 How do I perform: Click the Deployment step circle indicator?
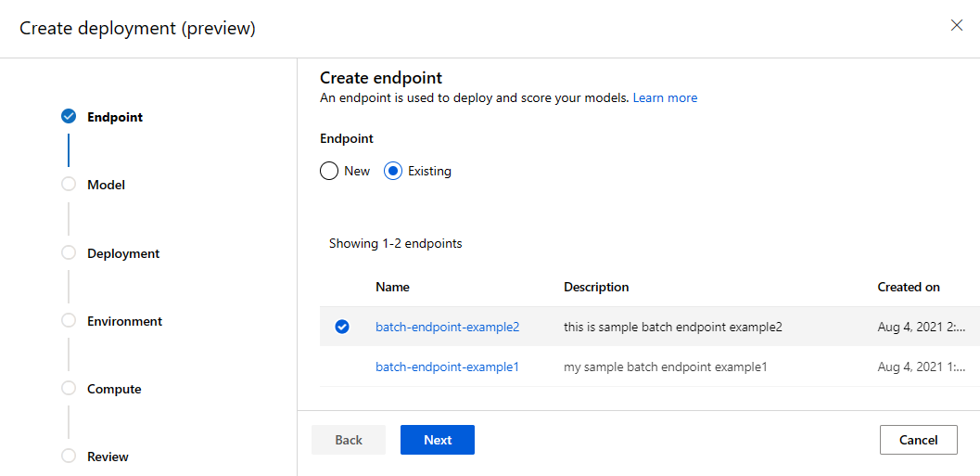68,252
